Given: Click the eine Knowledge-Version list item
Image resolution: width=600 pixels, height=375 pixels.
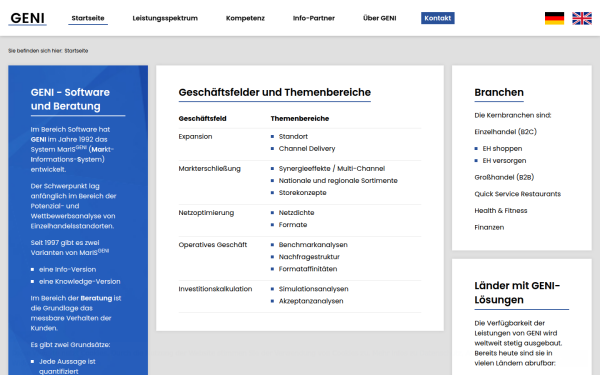Looking at the screenshot, I should pos(80,282).
